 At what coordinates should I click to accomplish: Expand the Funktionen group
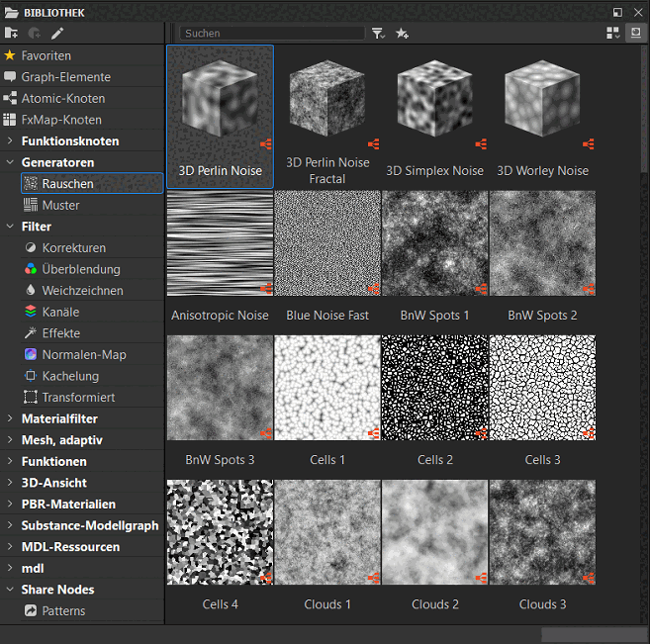coord(10,461)
